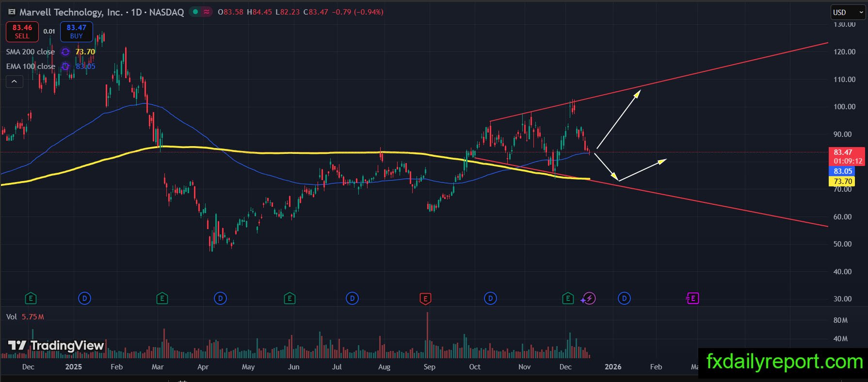The width and height of the screenshot is (868, 382).
Task: Click the 2025 label on the time axis
Action: (x=74, y=367)
